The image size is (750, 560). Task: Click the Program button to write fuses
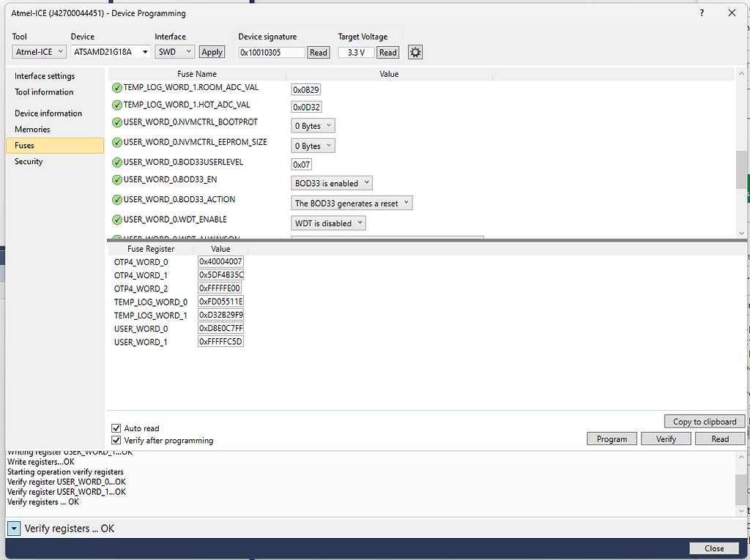point(612,438)
